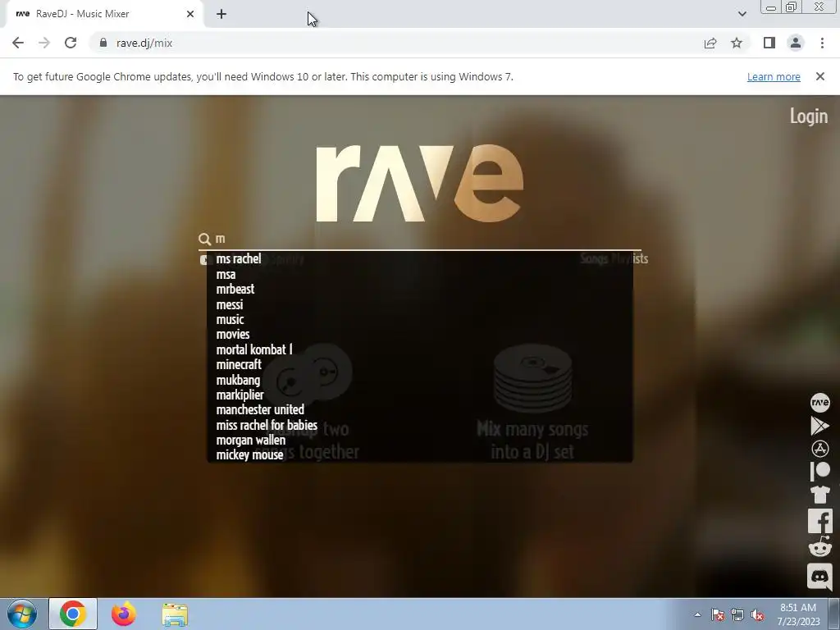Go forward with the browser forward arrow
The width and height of the screenshot is (840, 630).
(44, 43)
